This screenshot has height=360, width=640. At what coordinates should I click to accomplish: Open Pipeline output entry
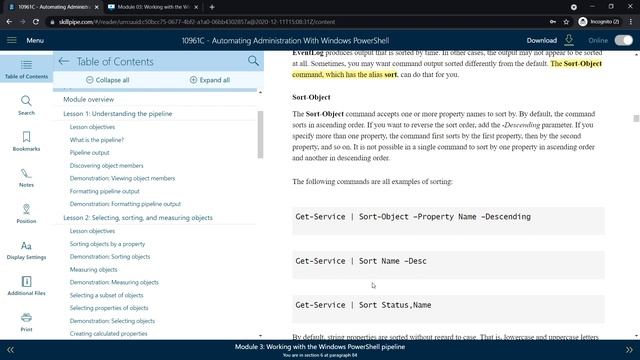click(89, 153)
